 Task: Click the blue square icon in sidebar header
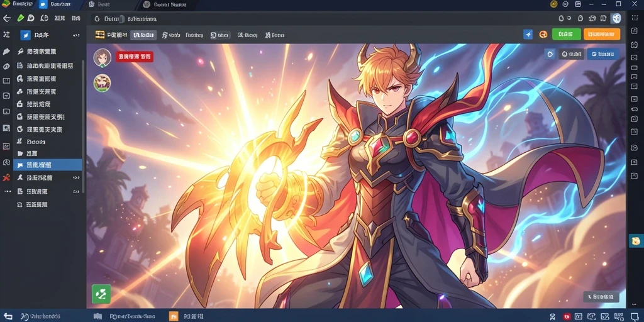(25, 35)
